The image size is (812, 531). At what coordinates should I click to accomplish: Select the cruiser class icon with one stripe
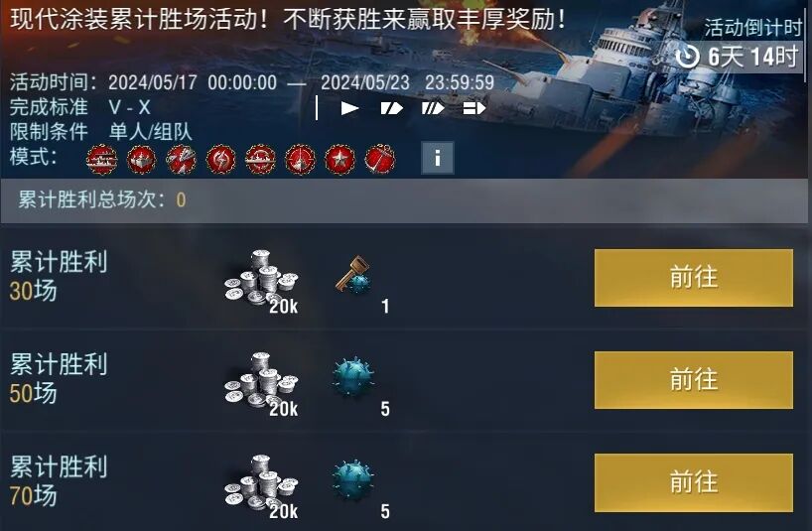(x=391, y=108)
